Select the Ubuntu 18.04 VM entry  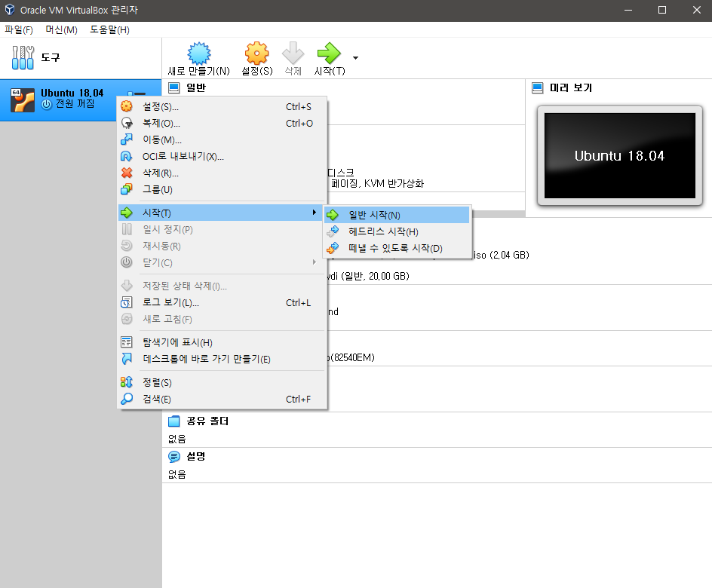[81, 100]
